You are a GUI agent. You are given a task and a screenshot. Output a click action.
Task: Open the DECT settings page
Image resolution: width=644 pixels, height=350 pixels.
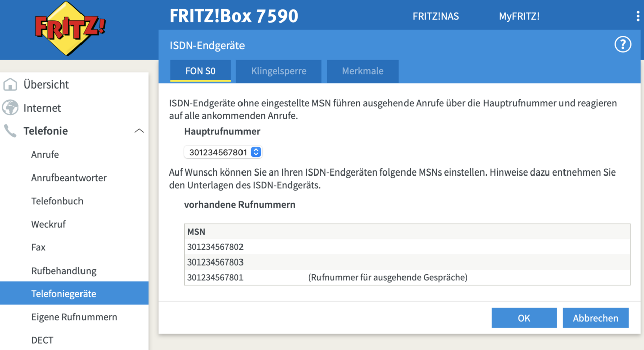coord(42,340)
